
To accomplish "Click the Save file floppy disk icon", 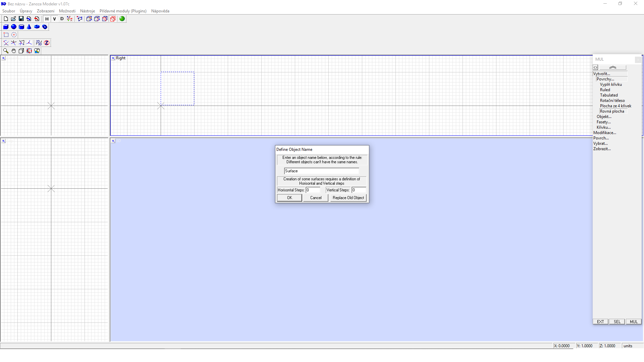I will (x=21, y=19).
